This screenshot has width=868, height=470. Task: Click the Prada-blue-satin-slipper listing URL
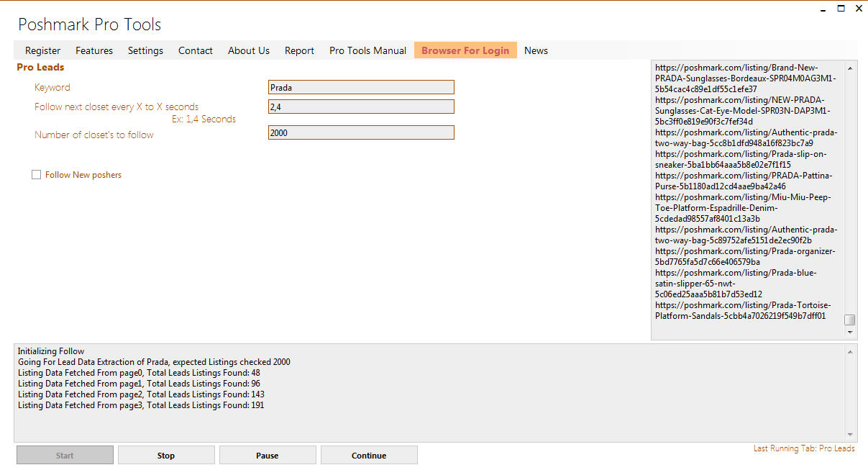pos(736,284)
